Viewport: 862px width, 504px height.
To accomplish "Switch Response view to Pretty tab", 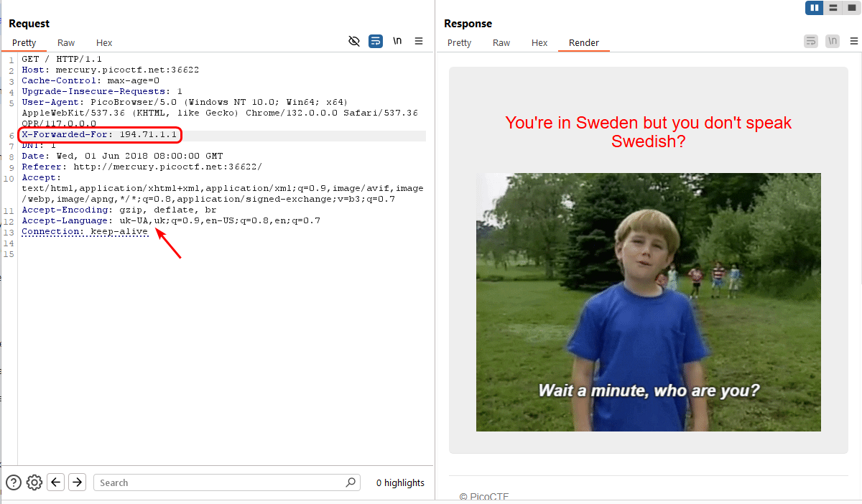I will pos(459,43).
